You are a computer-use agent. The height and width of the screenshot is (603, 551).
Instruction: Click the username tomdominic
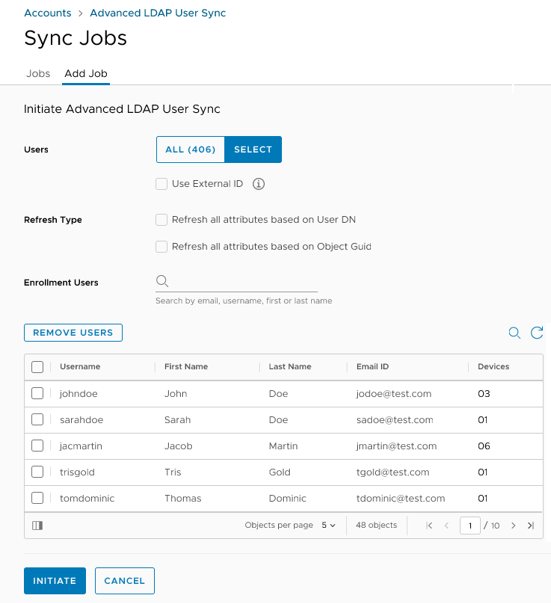(87, 498)
